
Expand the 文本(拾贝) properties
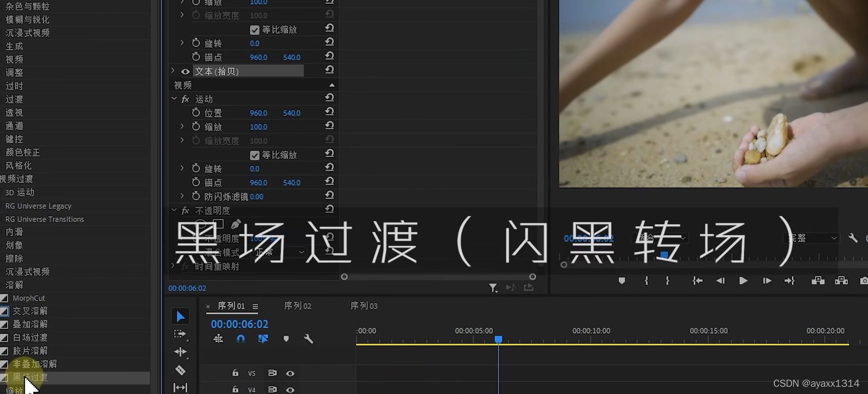click(173, 71)
